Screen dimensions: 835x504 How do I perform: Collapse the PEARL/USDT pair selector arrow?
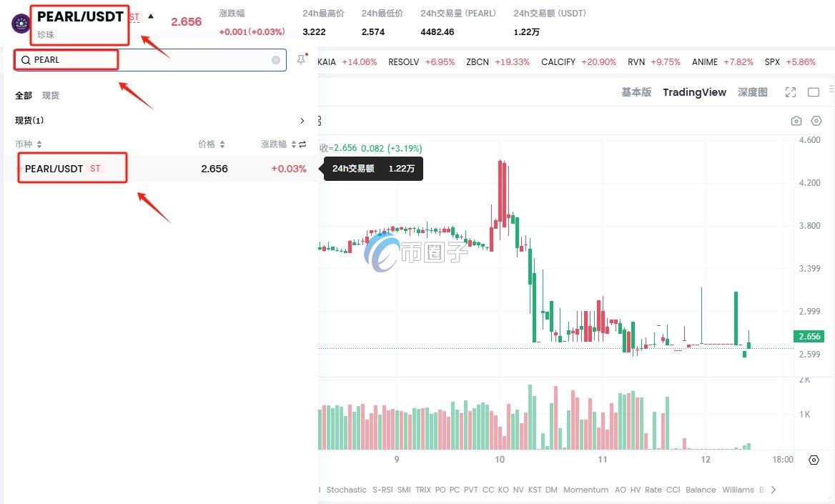pos(151,16)
